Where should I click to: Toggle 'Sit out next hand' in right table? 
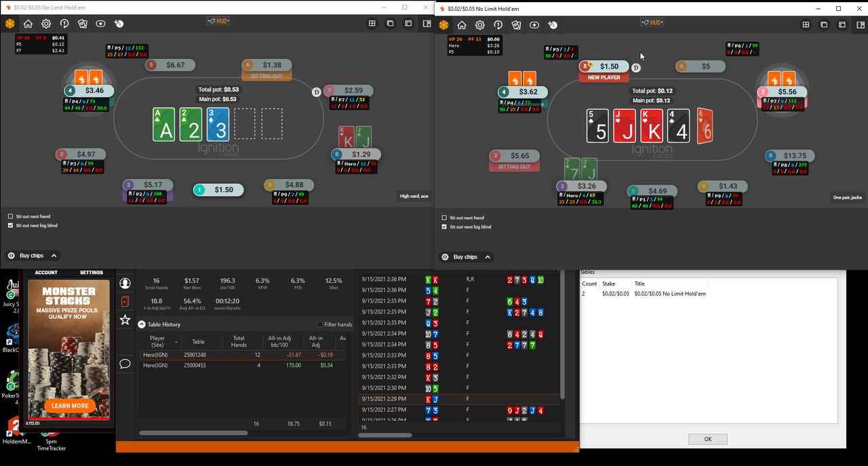click(x=444, y=218)
